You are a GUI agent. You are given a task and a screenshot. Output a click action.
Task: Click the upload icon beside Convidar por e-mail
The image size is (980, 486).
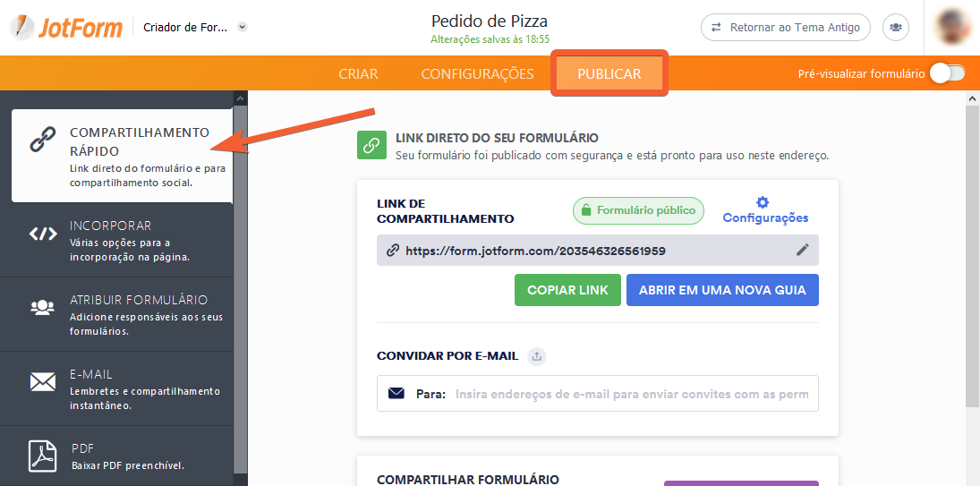tap(536, 356)
